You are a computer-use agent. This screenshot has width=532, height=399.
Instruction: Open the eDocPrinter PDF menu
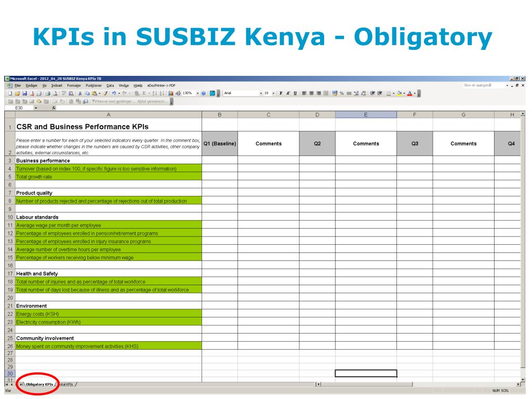point(161,86)
